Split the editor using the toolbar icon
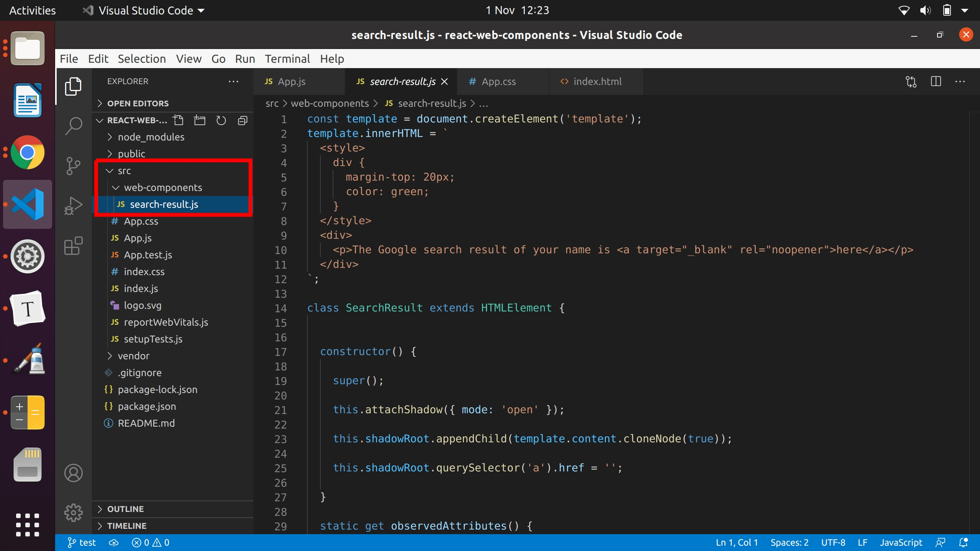The width and height of the screenshot is (980, 551). (x=936, y=82)
